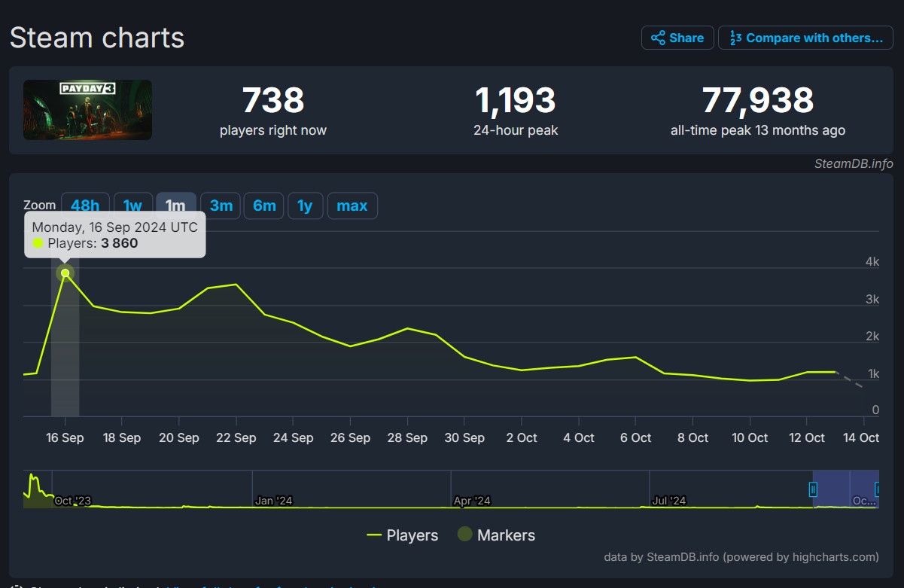Click the 4k y-axis label
This screenshot has width=904, height=588.
[872, 262]
